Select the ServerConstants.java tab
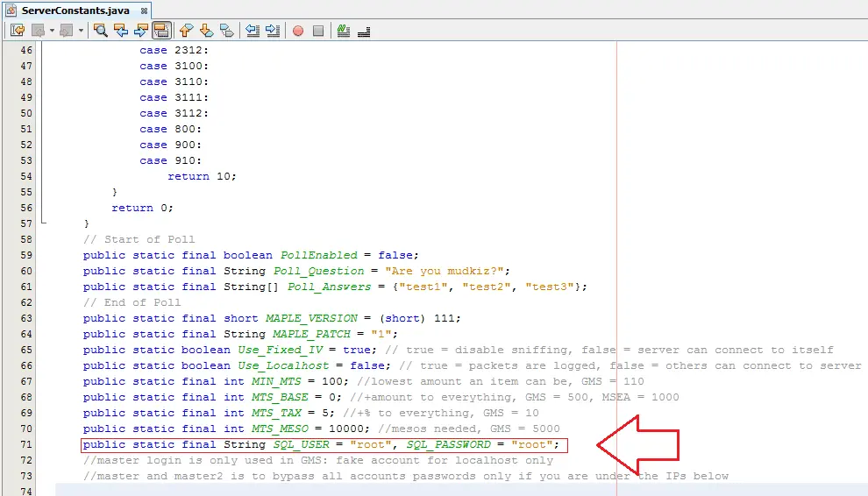 pos(75,11)
